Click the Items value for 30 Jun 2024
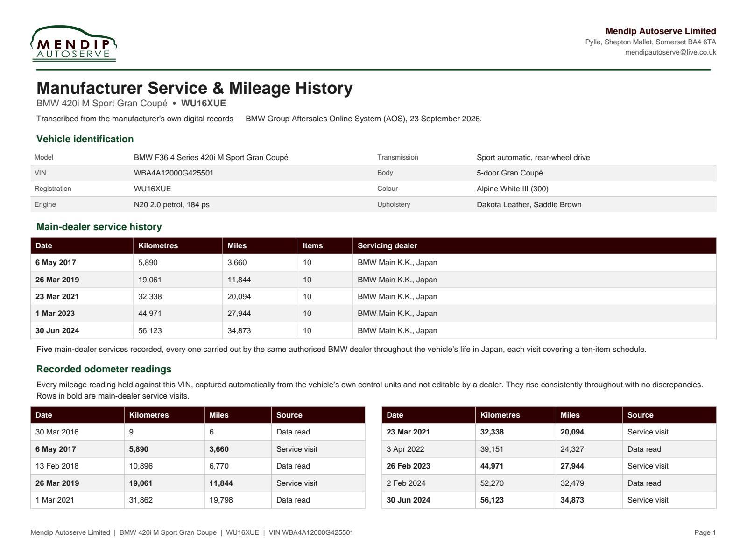 click(x=307, y=331)
